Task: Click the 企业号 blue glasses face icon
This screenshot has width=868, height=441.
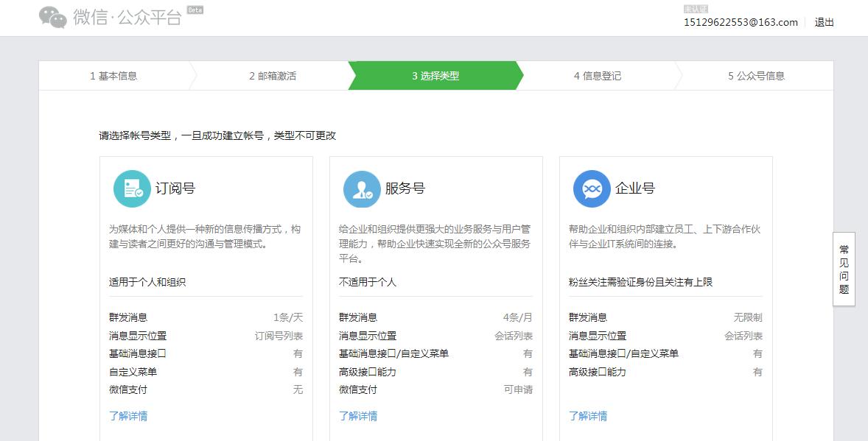Action: coord(592,188)
